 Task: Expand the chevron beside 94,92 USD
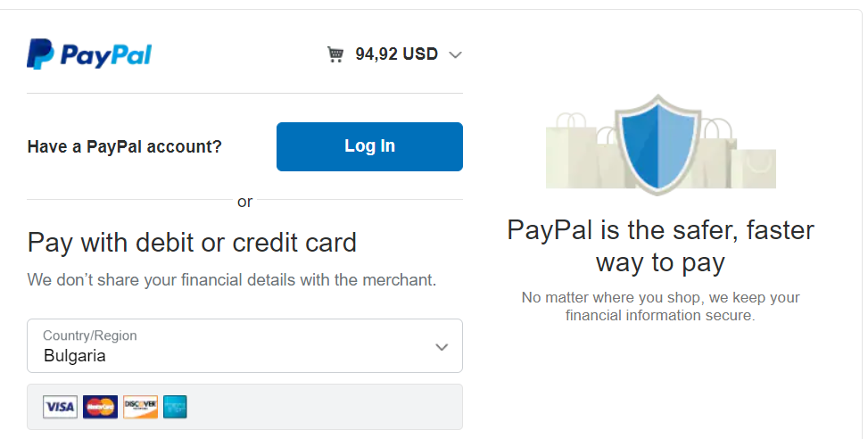tap(455, 55)
